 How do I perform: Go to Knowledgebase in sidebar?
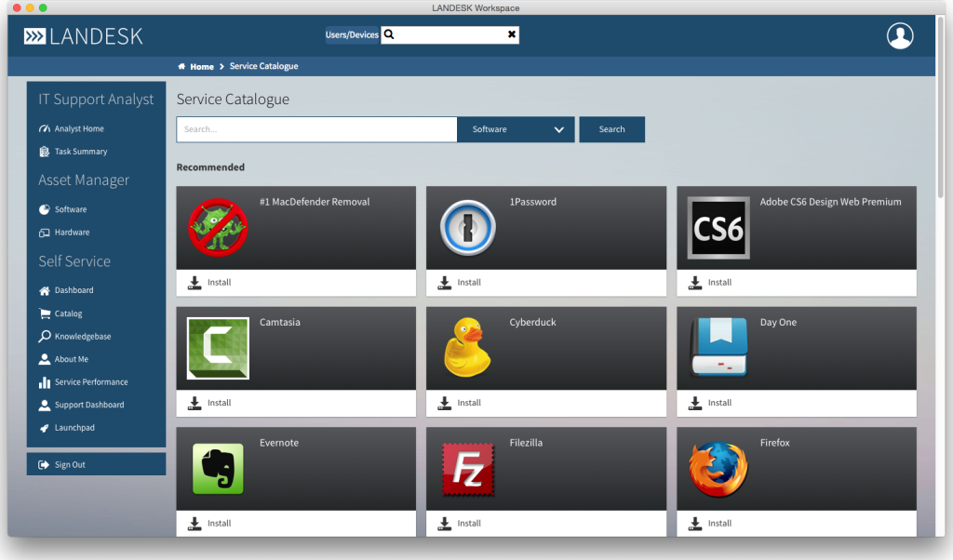[82, 336]
